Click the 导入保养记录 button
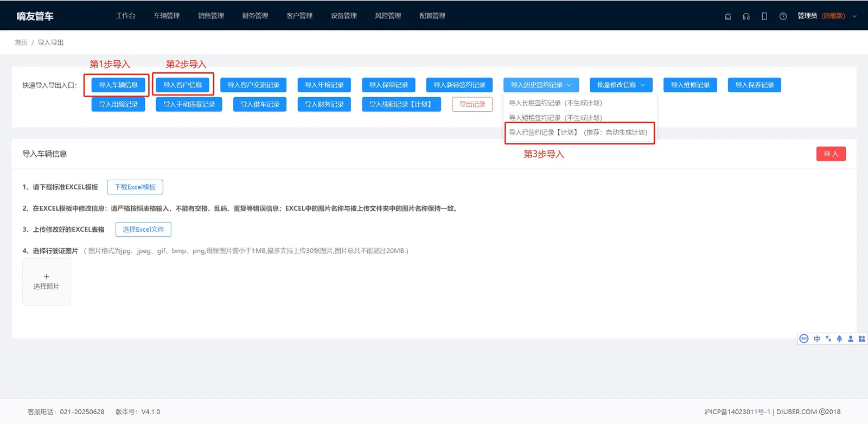 click(755, 85)
